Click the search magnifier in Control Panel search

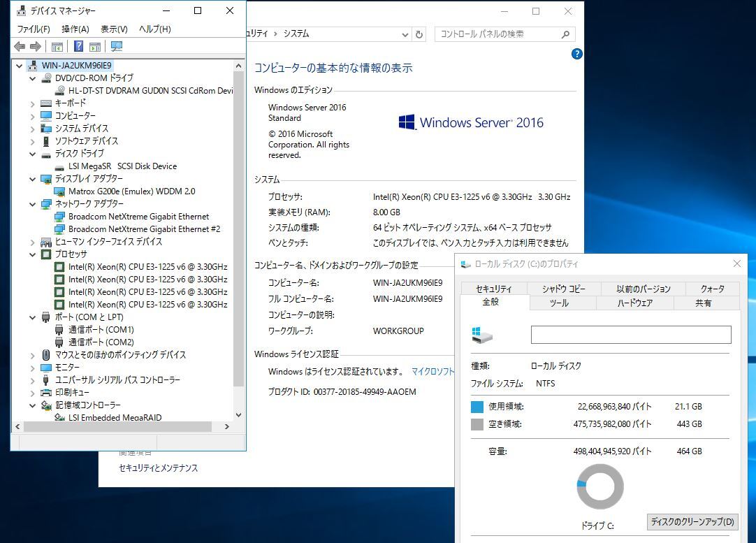565,34
